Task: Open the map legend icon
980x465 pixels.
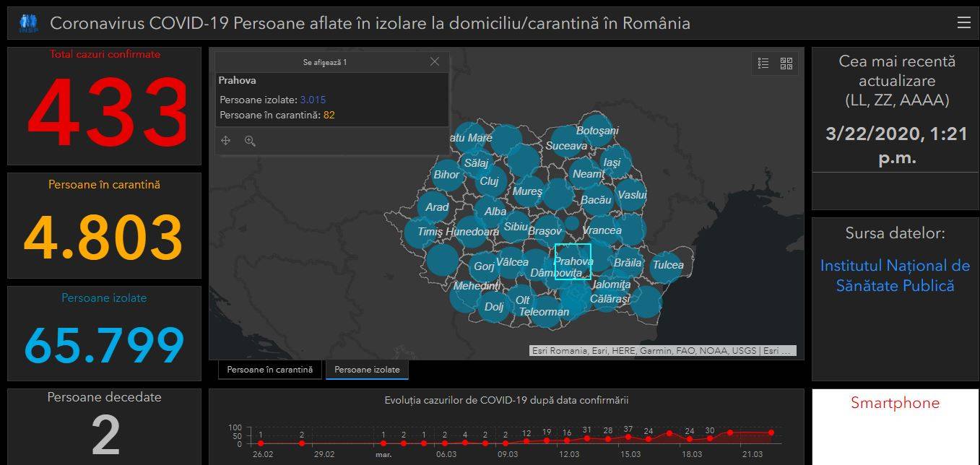Action: (762, 64)
